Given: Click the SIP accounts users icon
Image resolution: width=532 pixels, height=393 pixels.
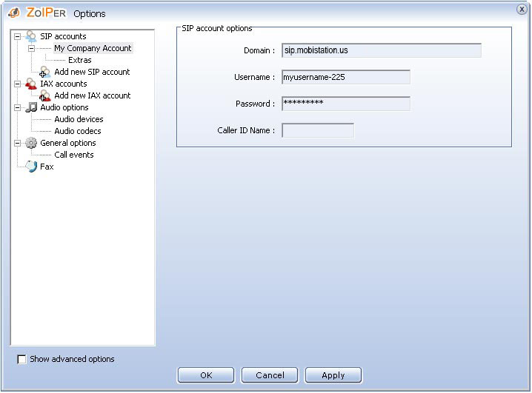Looking at the screenshot, I should tap(31, 36).
